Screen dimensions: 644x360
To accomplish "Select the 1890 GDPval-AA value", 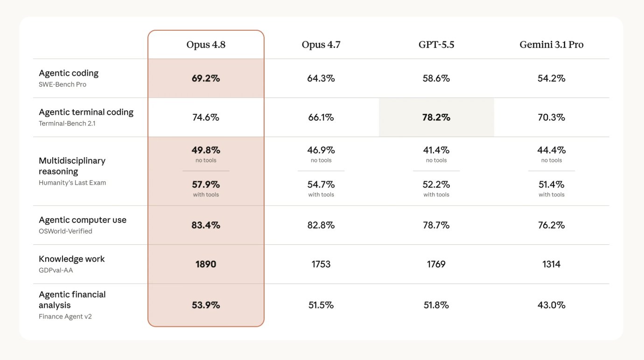I will (206, 264).
